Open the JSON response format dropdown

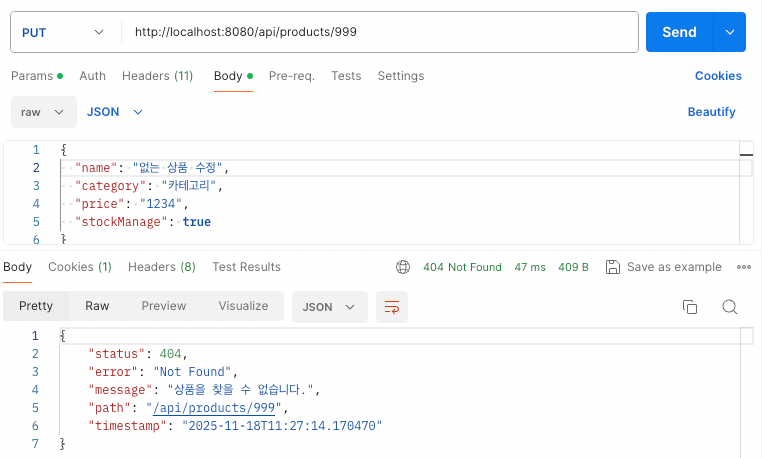tap(329, 307)
